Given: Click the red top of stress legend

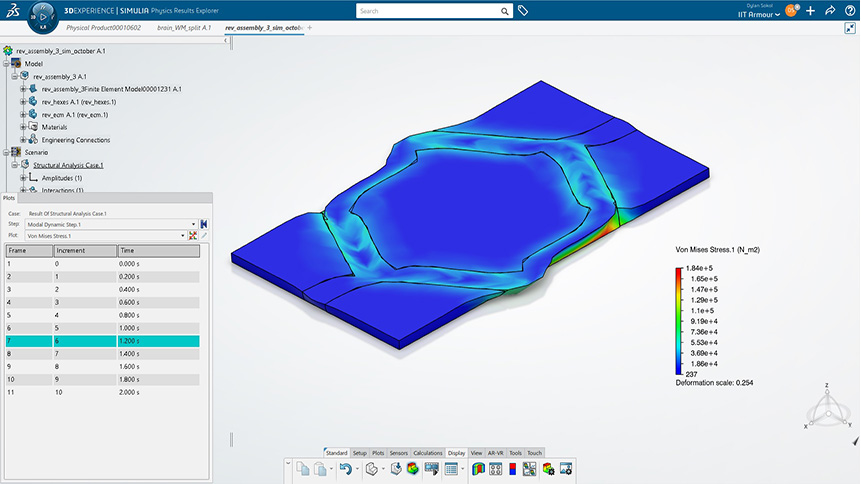Looking at the screenshot, I should [680, 272].
